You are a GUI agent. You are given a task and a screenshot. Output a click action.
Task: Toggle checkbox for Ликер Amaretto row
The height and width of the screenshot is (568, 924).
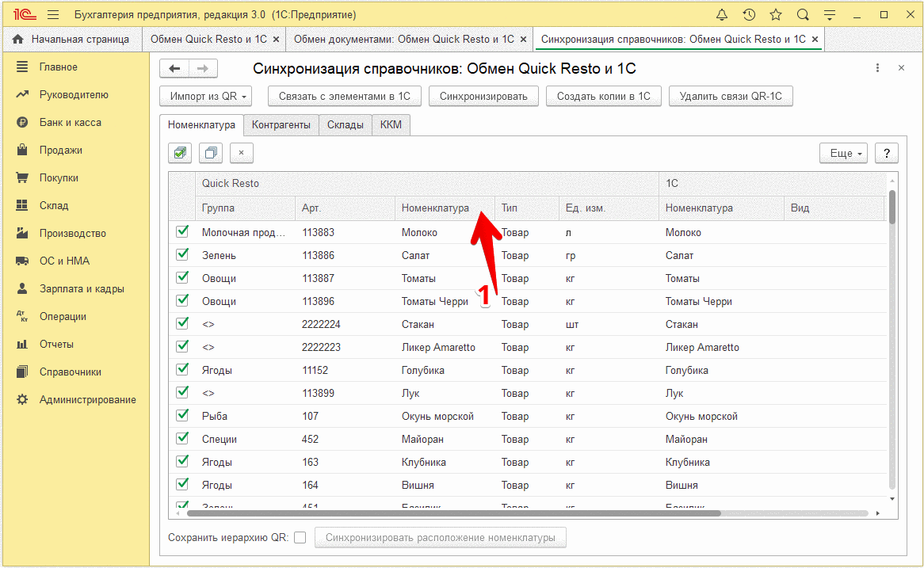point(183,346)
